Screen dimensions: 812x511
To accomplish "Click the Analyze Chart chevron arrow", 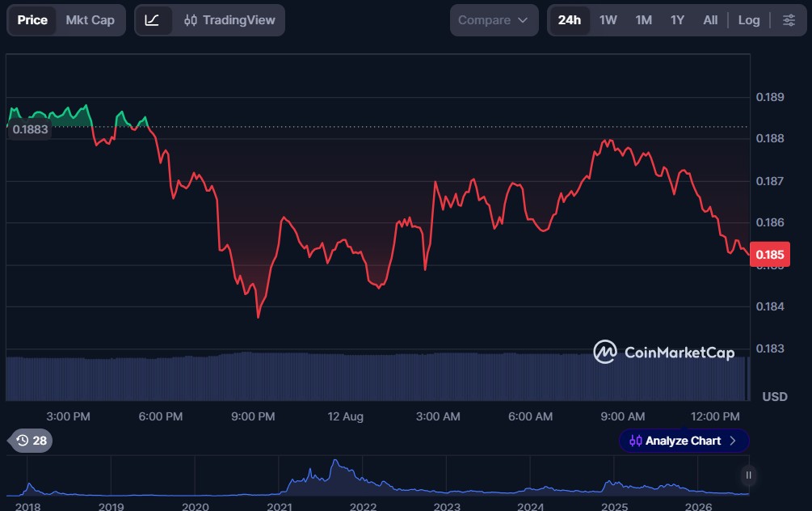I will pos(733,441).
